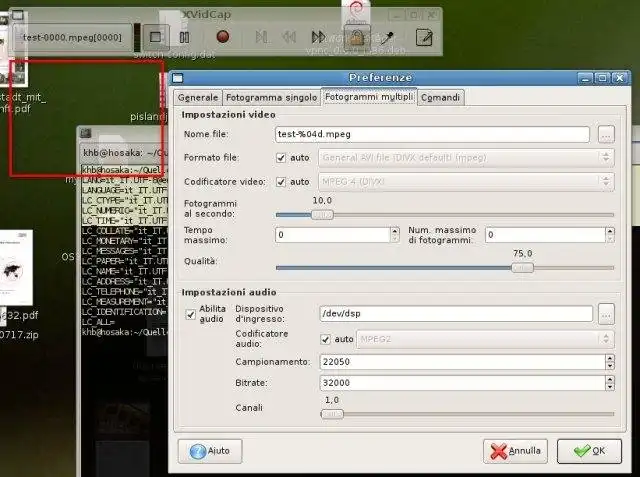Switch to the Fotogramma singolo tab
The width and height of the screenshot is (640, 477).
[x=271, y=98]
